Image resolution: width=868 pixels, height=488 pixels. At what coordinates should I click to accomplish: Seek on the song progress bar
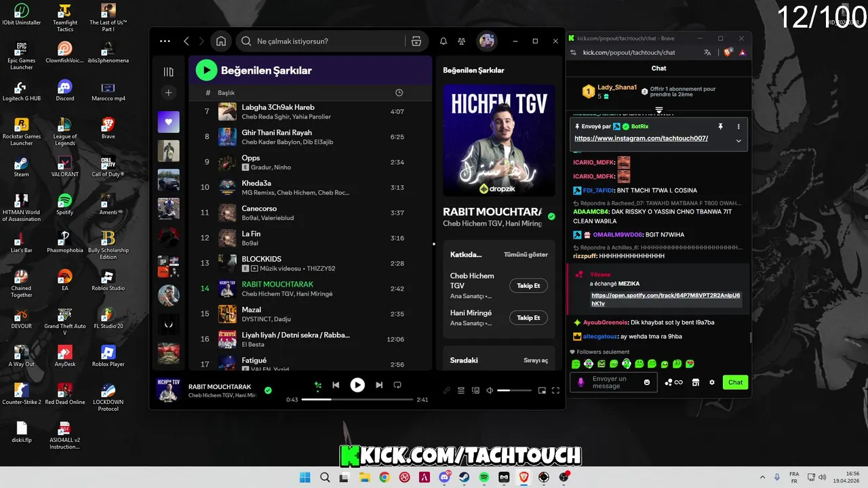(357, 400)
